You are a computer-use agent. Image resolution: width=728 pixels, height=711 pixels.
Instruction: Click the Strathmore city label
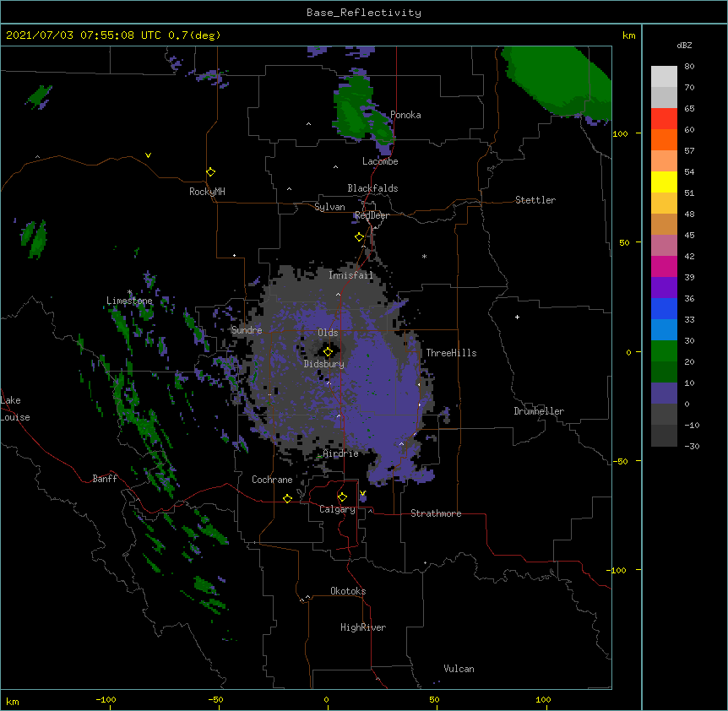[x=436, y=513]
